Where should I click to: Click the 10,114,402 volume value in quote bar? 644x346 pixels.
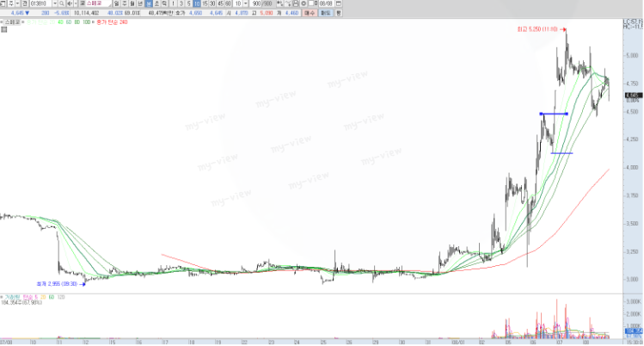(86, 13)
